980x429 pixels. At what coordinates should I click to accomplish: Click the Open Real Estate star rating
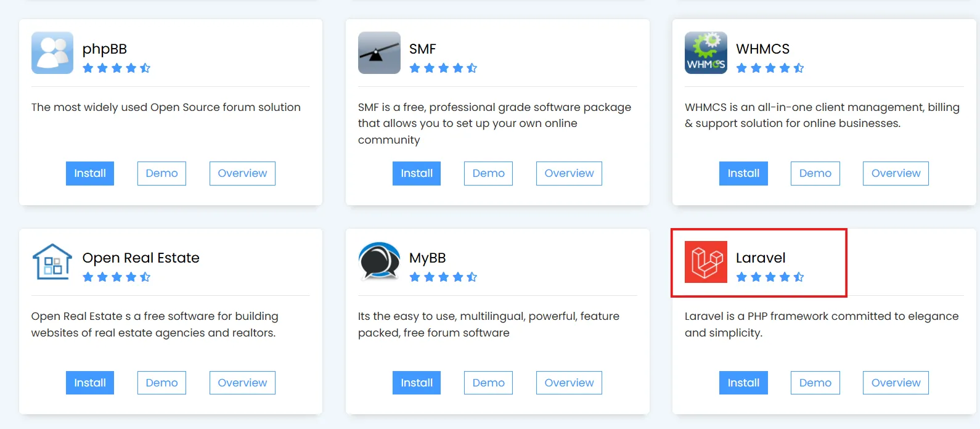(x=116, y=277)
